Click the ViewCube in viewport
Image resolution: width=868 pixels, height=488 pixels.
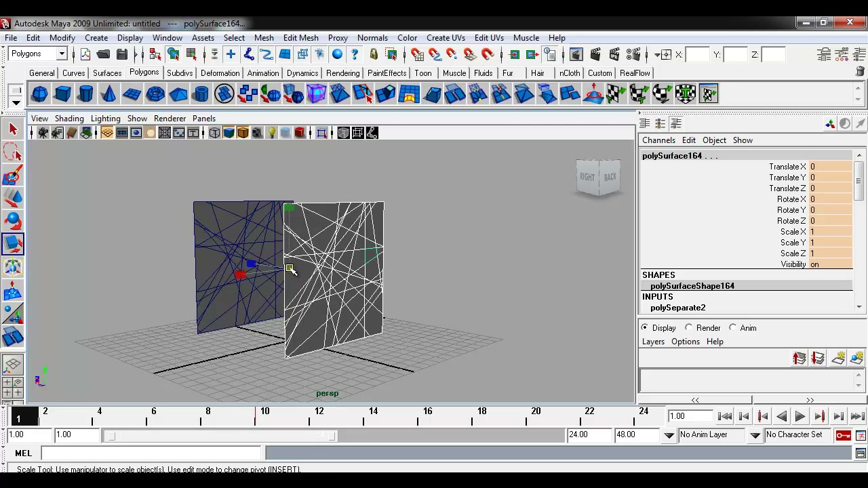click(x=598, y=178)
